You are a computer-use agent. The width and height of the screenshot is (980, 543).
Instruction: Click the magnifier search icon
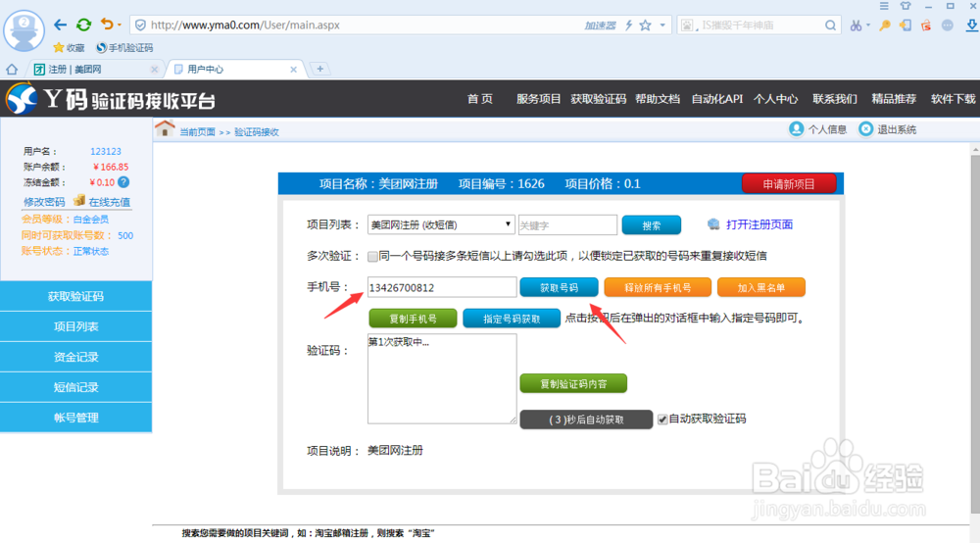pyautogui.click(x=830, y=25)
